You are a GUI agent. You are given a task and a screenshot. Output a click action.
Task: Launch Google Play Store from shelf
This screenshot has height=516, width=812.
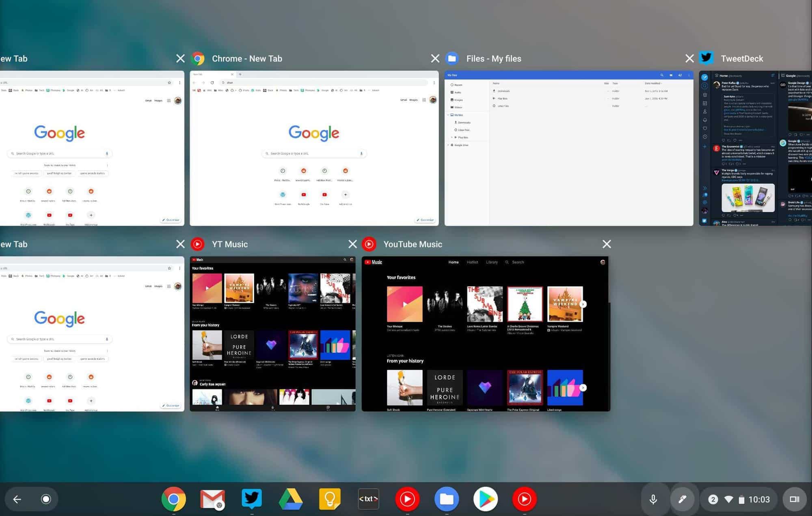pyautogui.click(x=486, y=499)
